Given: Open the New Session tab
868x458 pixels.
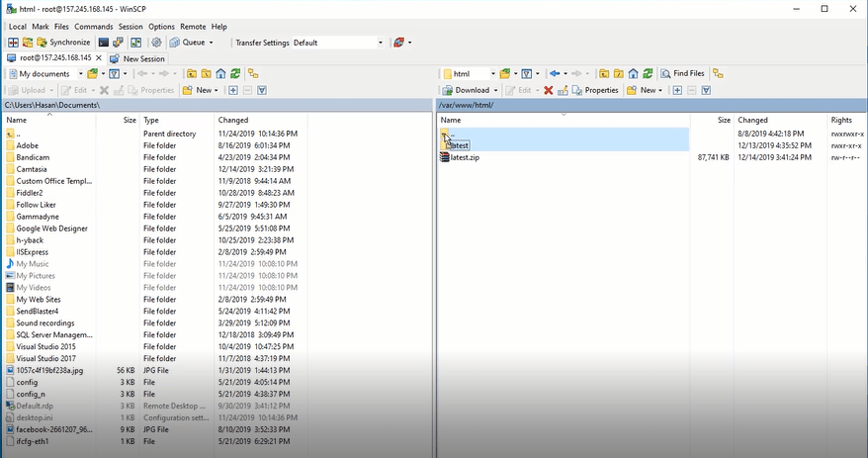Looking at the screenshot, I should [137, 58].
